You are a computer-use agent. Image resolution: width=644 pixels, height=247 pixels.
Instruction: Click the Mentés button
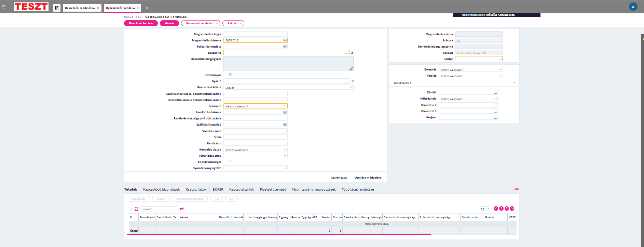tap(169, 23)
